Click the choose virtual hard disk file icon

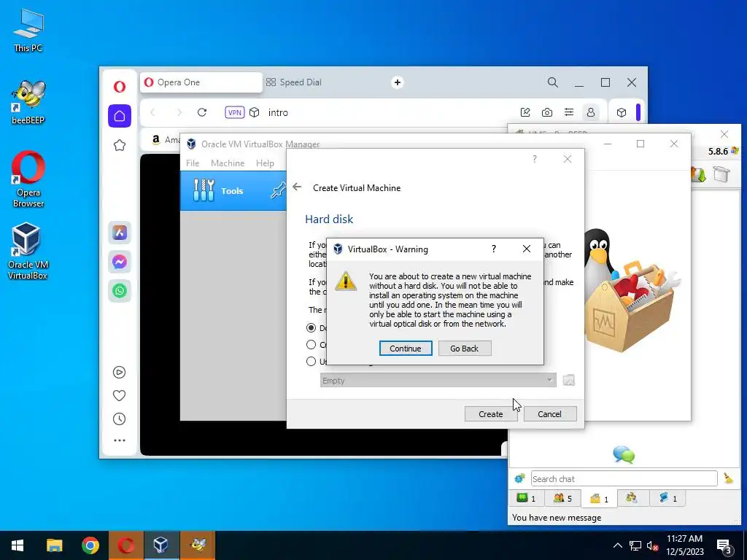point(569,380)
